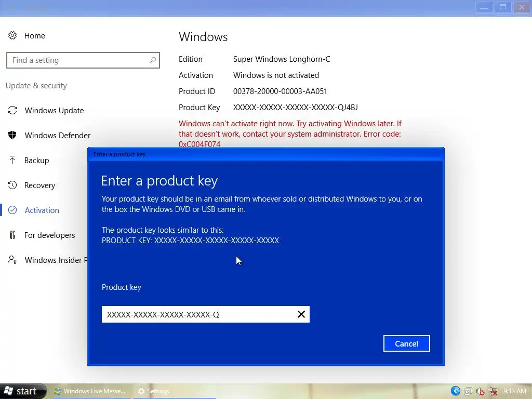Viewport: 532px width, 399px height.
Task: Click the blue back arrow tray icon
Action: (455, 391)
